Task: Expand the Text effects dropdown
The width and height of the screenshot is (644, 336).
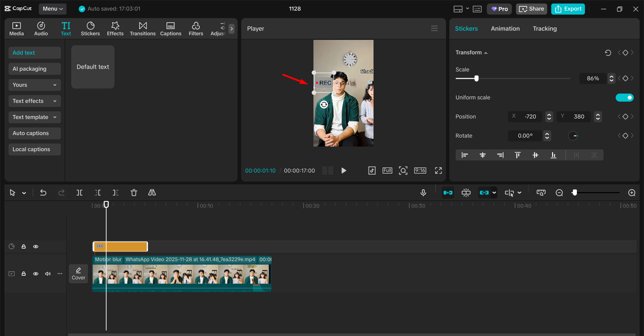Action: [34, 101]
